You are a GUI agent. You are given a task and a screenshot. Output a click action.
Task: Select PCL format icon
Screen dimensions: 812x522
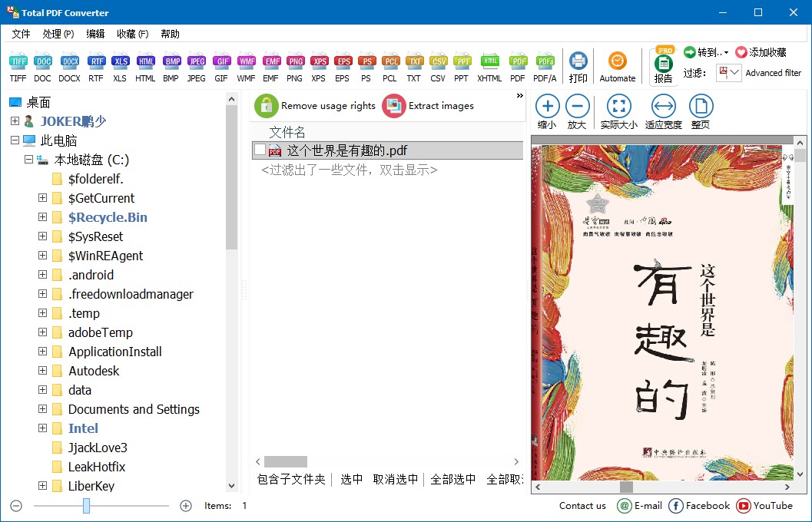pos(390,68)
